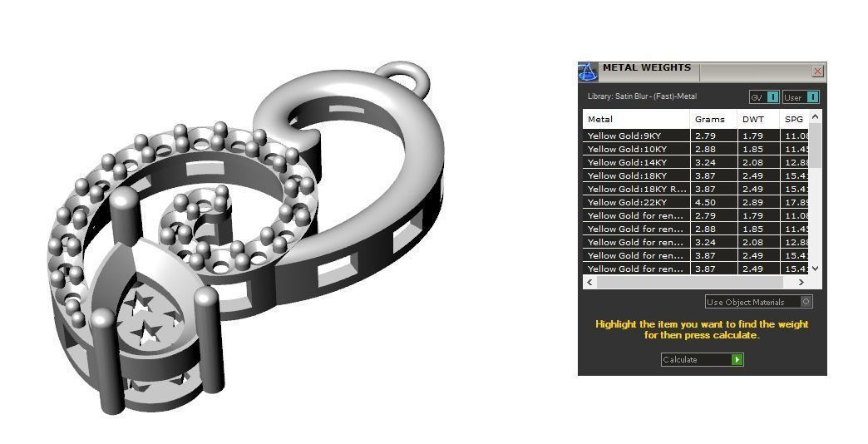Click the METAL WEIGHTS title tab

click(x=647, y=69)
